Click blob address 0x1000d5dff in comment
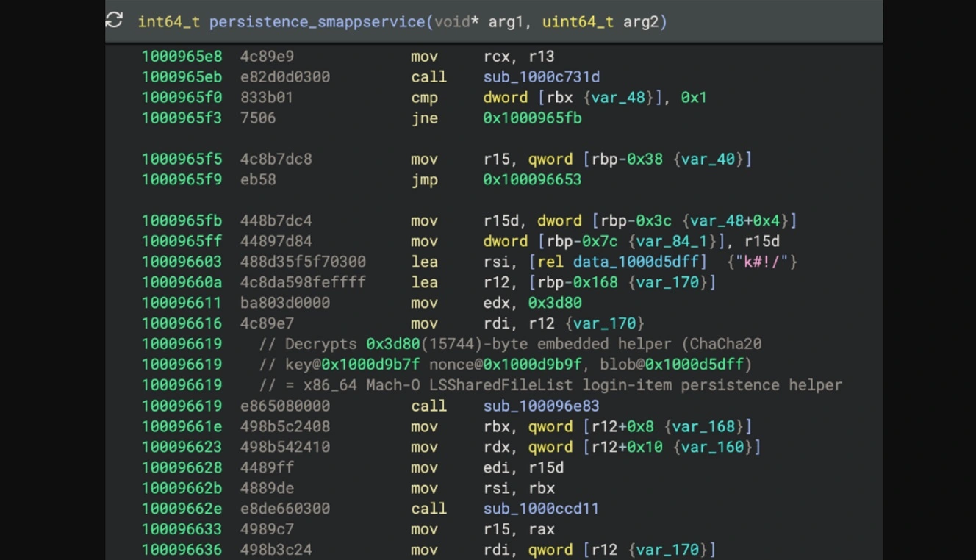 [694, 365]
